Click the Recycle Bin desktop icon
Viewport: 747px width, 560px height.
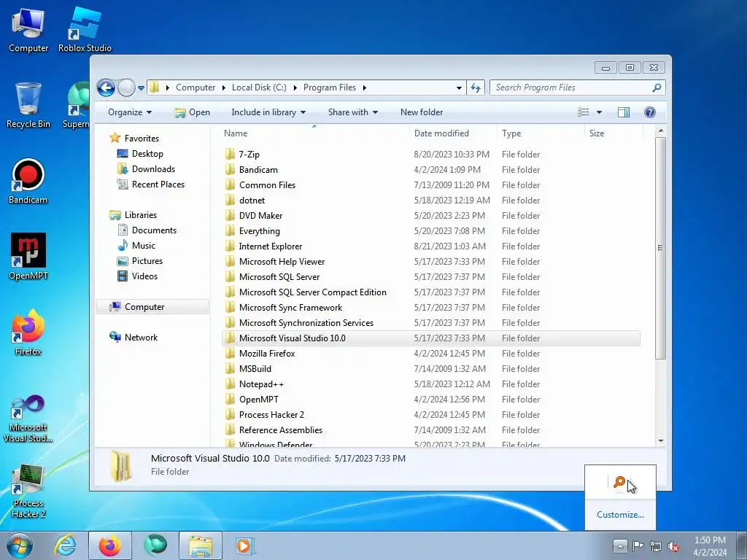point(28,105)
